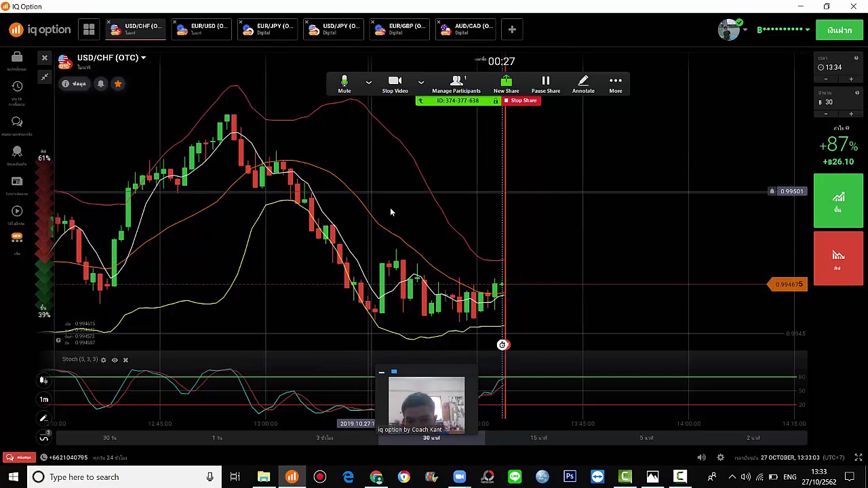The width and height of the screenshot is (868, 488).
Task: Pause Share in the Zoom toolbar
Action: tap(546, 85)
